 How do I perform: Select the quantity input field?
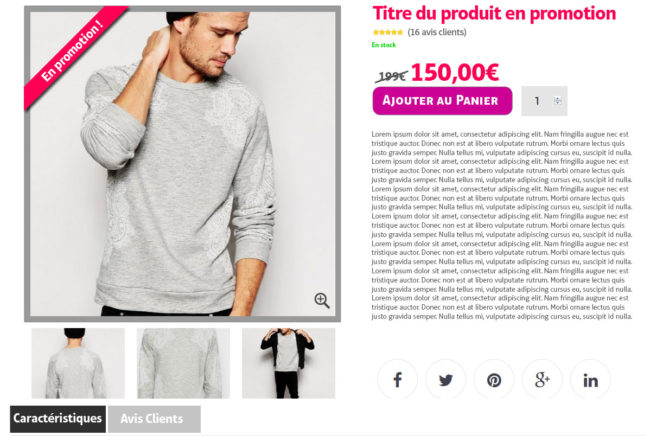coord(544,101)
